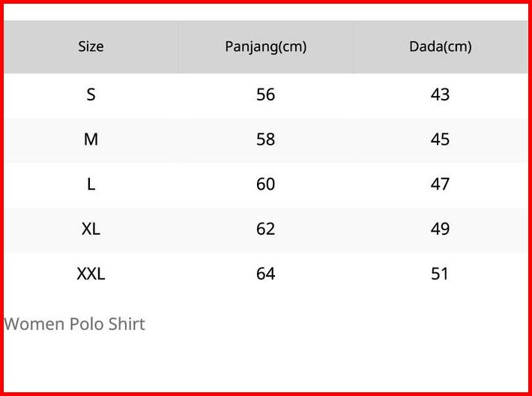This screenshot has width=532, height=396.
Task: Click the Size column header
Action: point(91,46)
